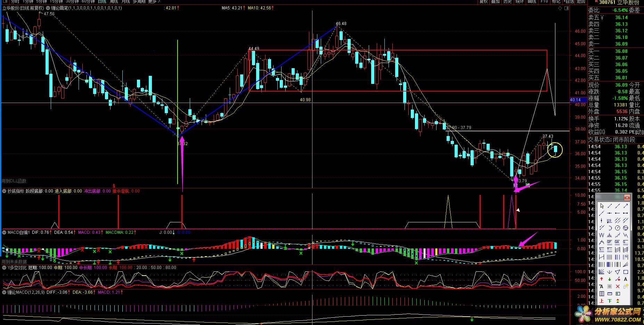
Task: Click the 40.14 price axis label
Action: [575, 100]
